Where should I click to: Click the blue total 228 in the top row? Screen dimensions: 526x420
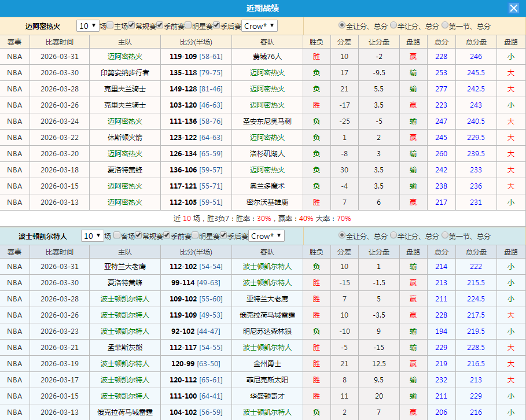tap(441, 56)
